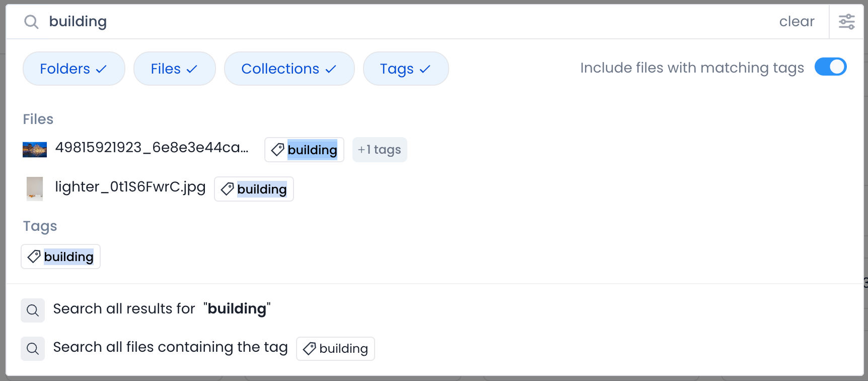This screenshot has height=381, width=868.
Task: Toggle the Folders filter chip
Action: (74, 69)
